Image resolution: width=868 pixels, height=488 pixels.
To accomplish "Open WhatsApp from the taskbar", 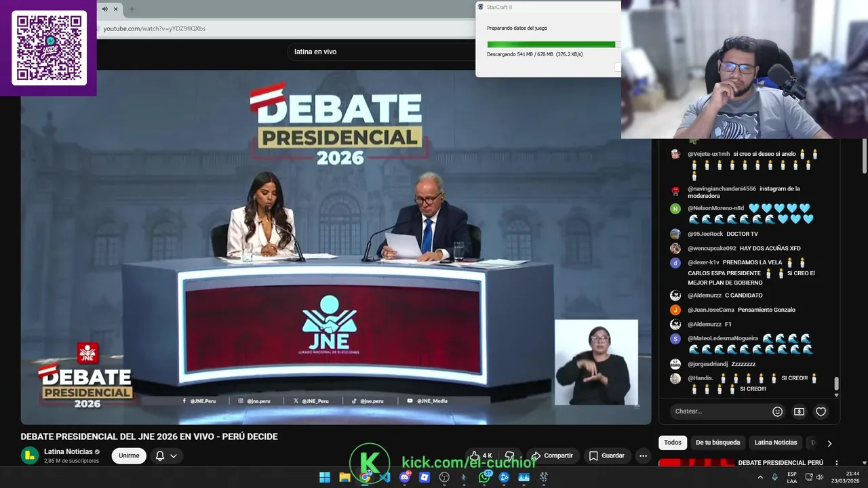I will 484,477.
